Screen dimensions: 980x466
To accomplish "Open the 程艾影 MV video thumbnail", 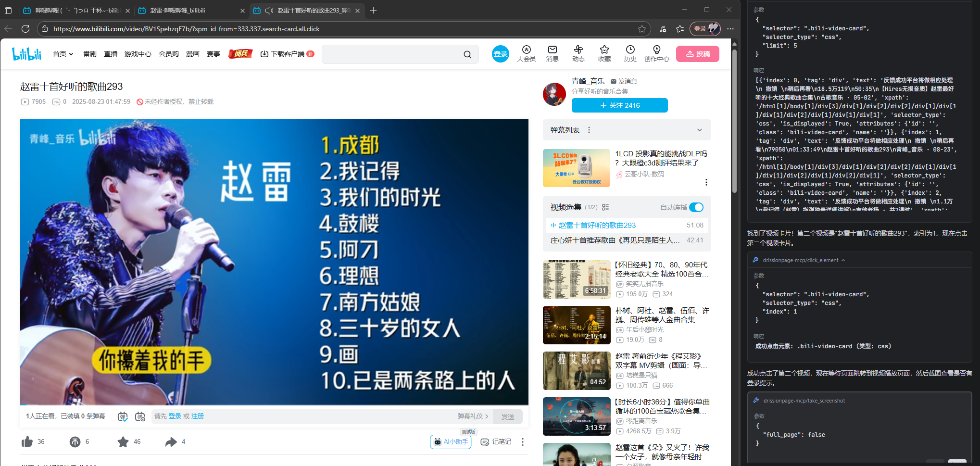I will 576,370.
